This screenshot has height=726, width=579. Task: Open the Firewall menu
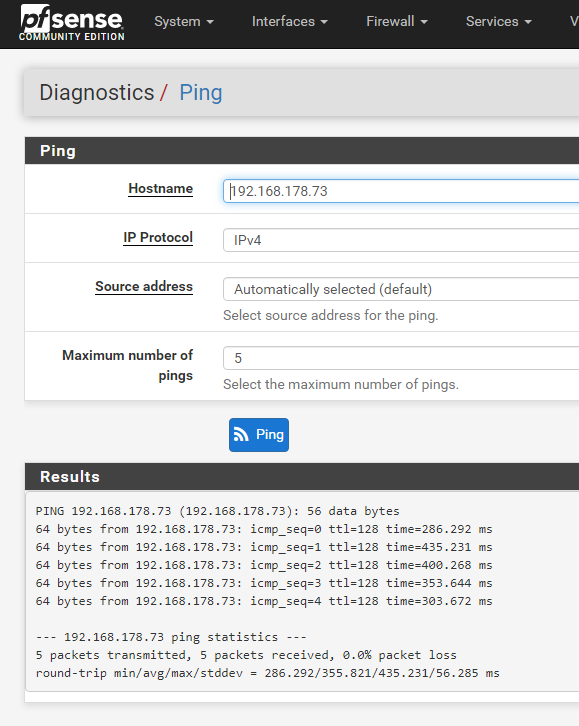(397, 22)
